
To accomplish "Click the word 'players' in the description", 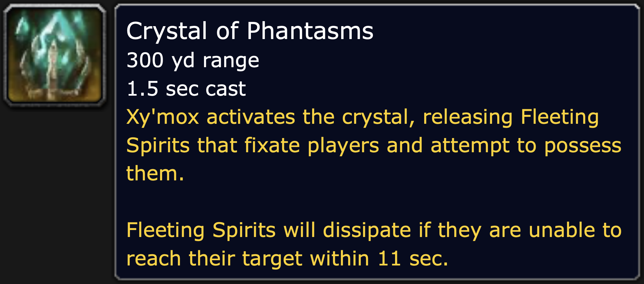I will pyautogui.click(x=343, y=146).
